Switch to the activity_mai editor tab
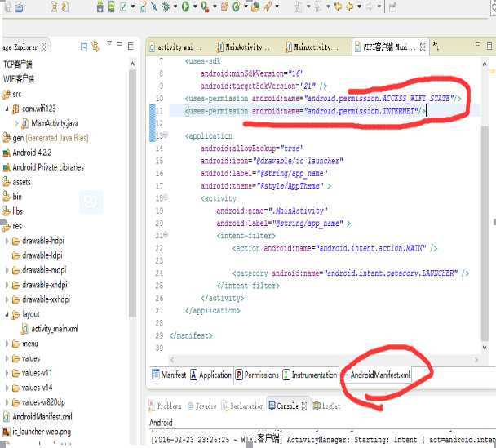The width and height of the screenshot is (496, 448). click(x=176, y=47)
